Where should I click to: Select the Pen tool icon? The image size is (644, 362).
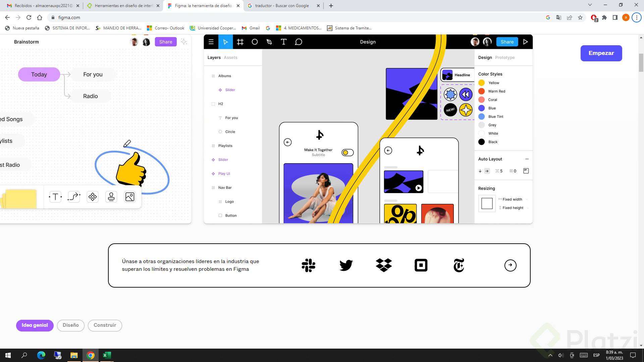[x=269, y=42]
